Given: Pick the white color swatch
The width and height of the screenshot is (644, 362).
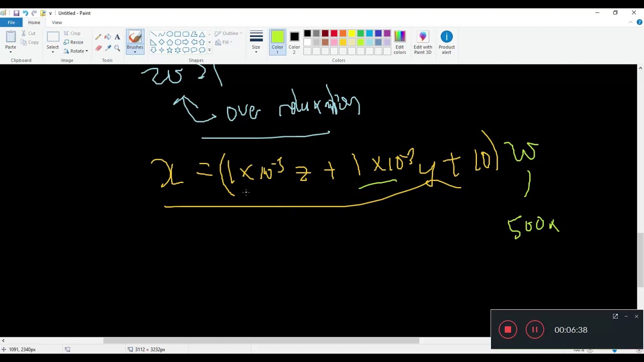Looking at the screenshot, I should (307, 43).
